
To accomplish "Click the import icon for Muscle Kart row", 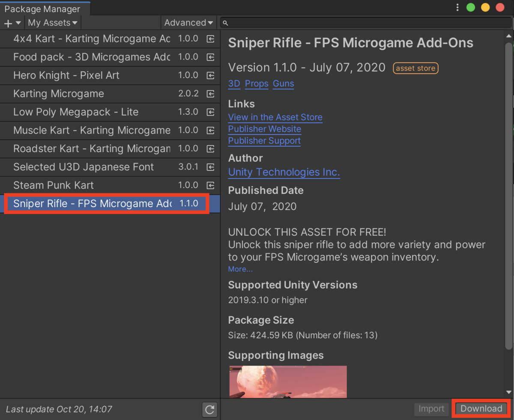I will click(x=210, y=130).
